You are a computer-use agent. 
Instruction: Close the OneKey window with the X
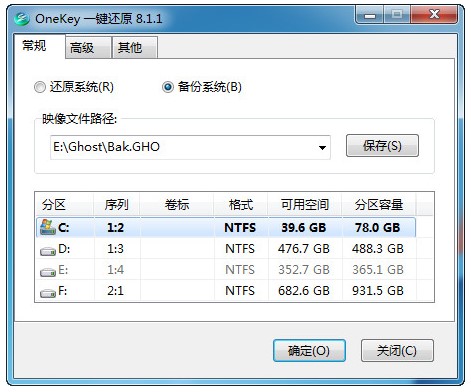434,14
